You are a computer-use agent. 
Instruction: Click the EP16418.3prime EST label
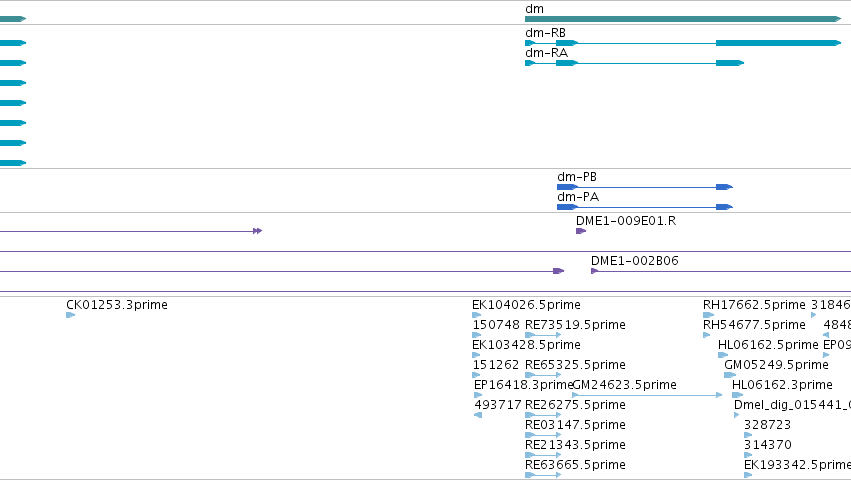pyautogui.click(x=523, y=385)
